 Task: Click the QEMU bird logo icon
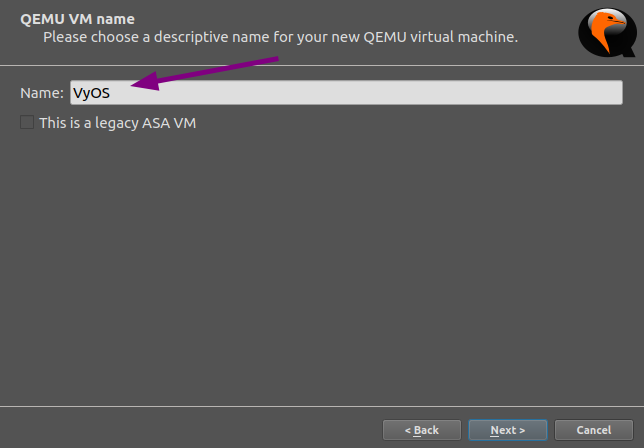pyautogui.click(x=606, y=31)
